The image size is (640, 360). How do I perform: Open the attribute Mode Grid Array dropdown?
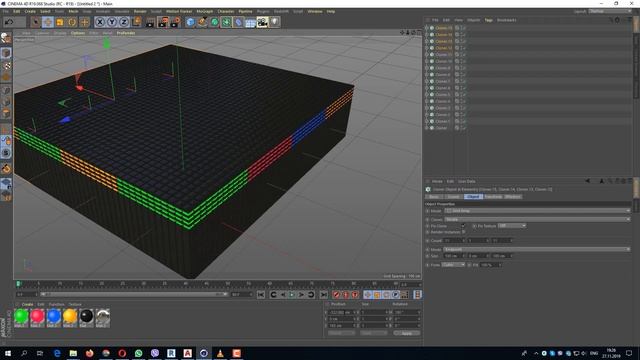coord(537,211)
